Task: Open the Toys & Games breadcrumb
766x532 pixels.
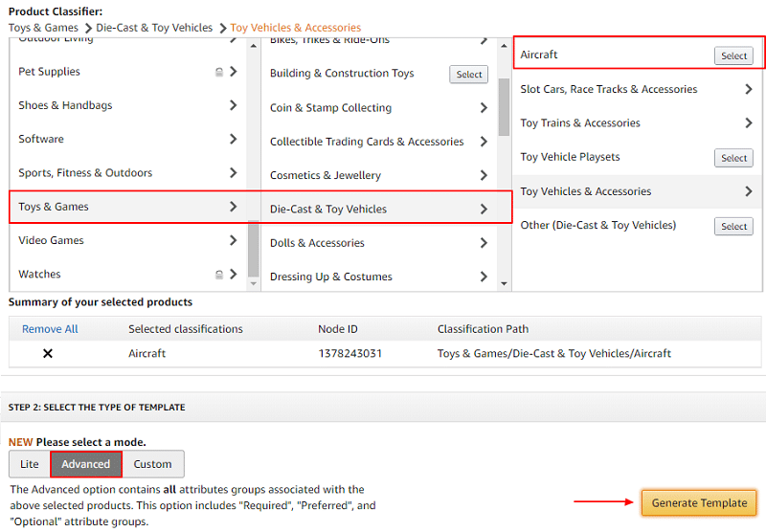Action: pos(43,28)
